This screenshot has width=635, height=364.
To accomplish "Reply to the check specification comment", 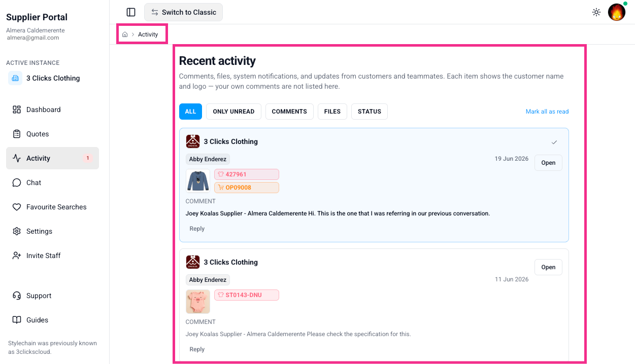I will pyautogui.click(x=197, y=349).
